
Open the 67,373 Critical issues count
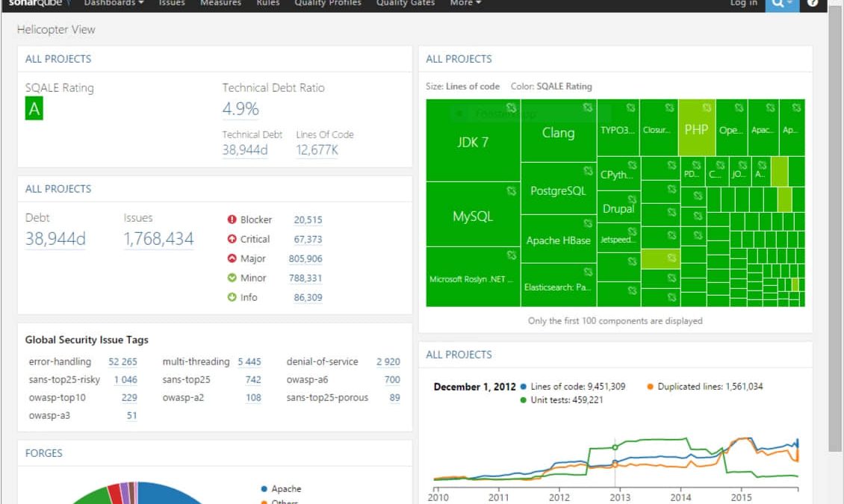(x=308, y=240)
